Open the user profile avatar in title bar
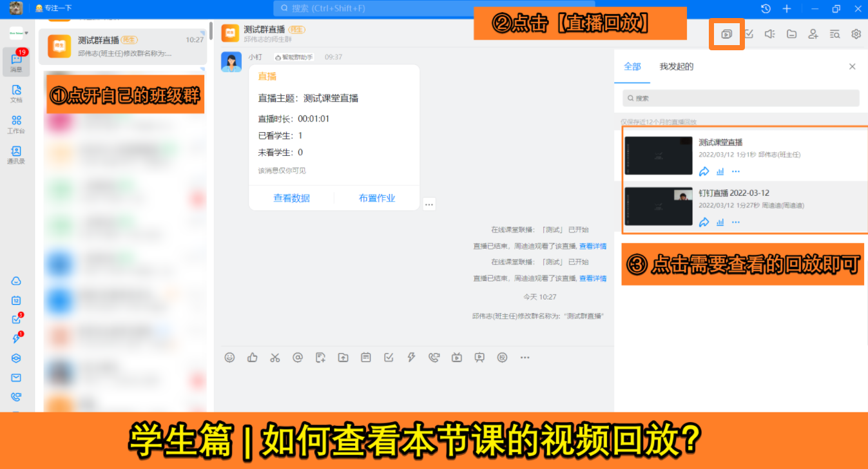Screen dimensions: 868x469 pos(16,8)
